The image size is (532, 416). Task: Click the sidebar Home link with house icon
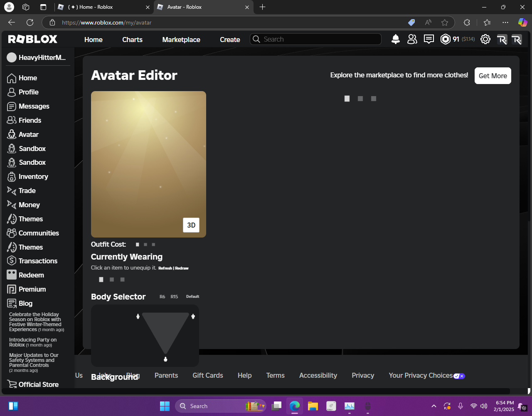click(x=27, y=78)
